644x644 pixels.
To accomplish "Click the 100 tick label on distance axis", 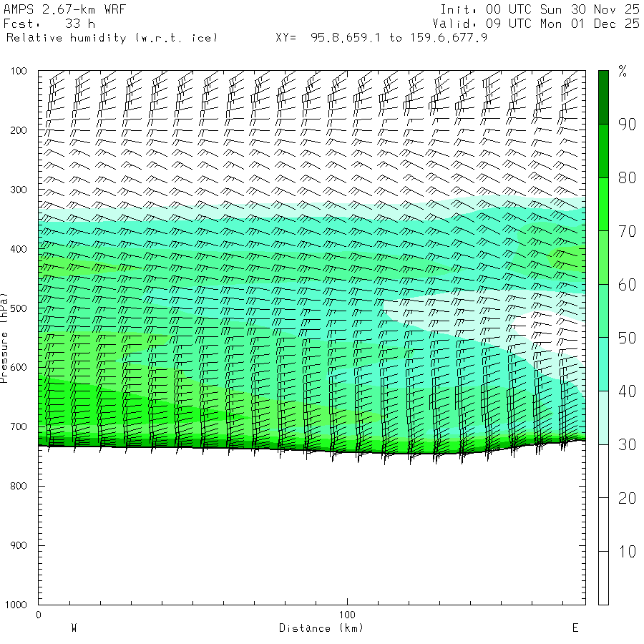I will (347, 615).
